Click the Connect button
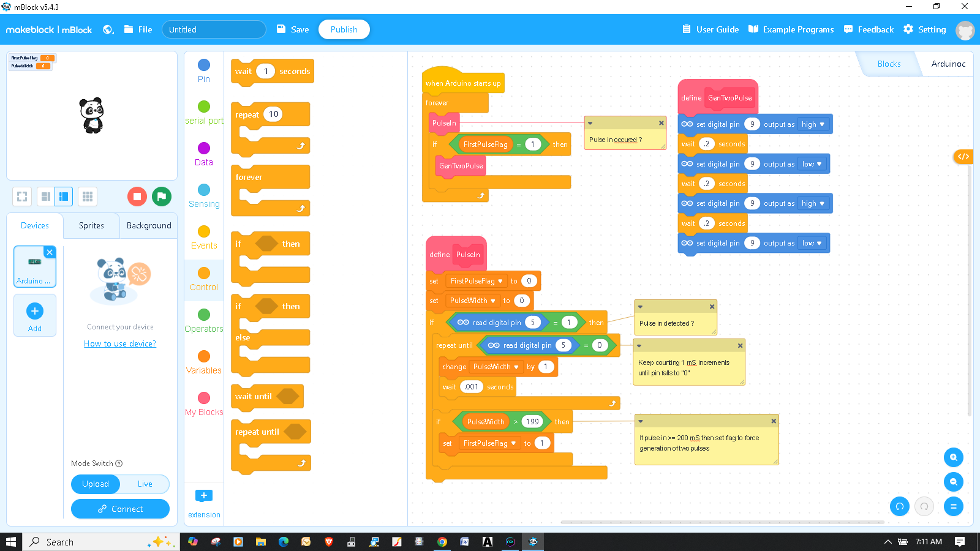Image resolution: width=980 pixels, height=551 pixels. click(x=120, y=509)
